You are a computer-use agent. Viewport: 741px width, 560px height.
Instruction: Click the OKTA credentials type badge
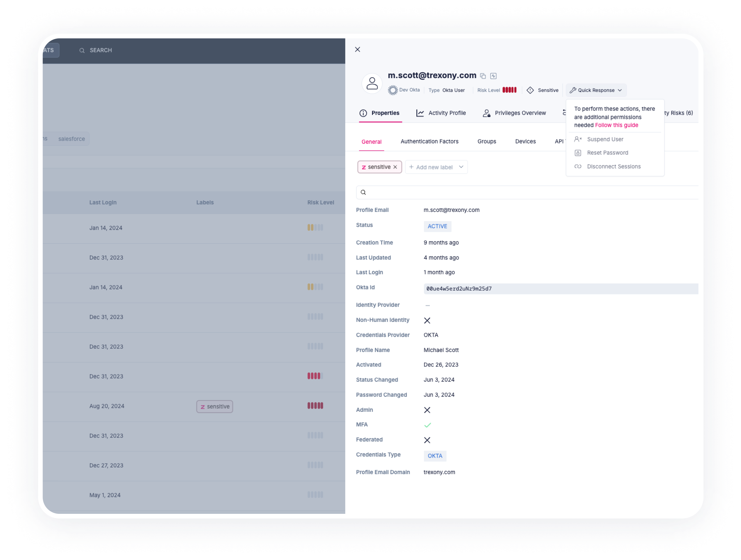435,456
